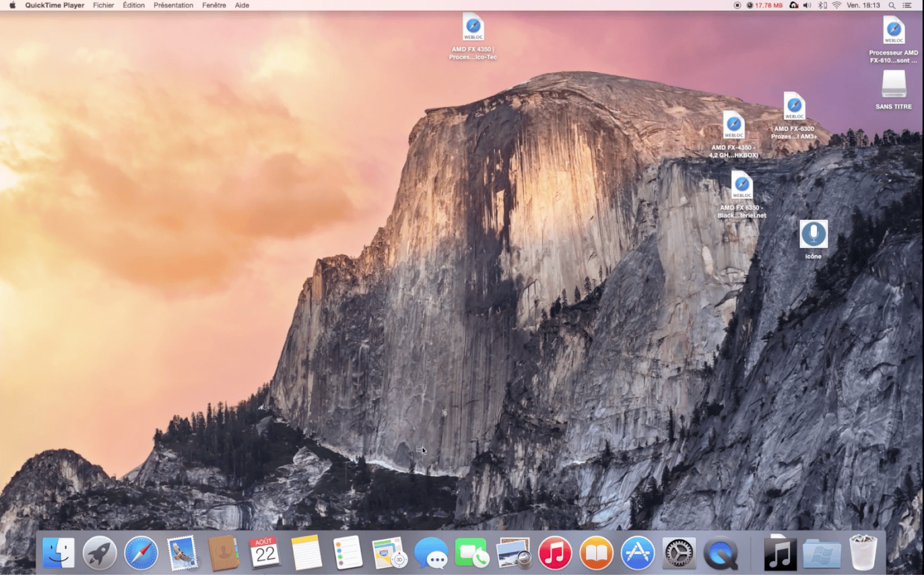This screenshot has height=575, width=924.
Task: Launch Messages from the Dock
Action: coord(430,553)
